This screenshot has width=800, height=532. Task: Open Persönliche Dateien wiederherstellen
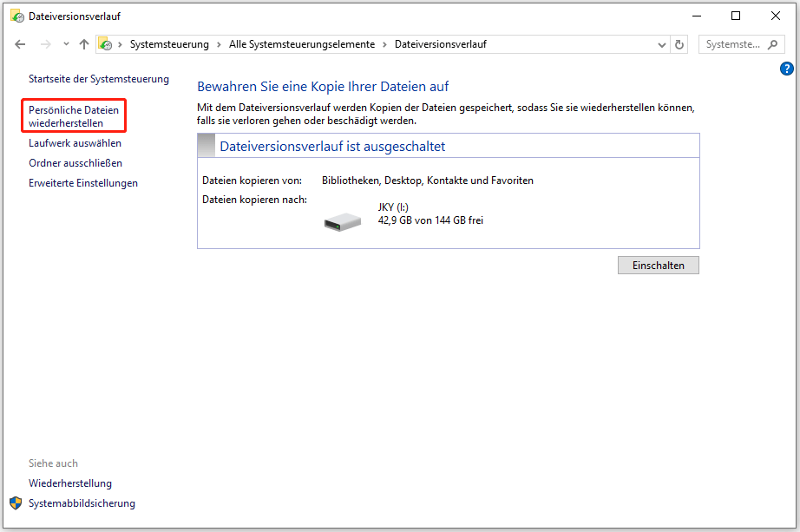[74, 116]
